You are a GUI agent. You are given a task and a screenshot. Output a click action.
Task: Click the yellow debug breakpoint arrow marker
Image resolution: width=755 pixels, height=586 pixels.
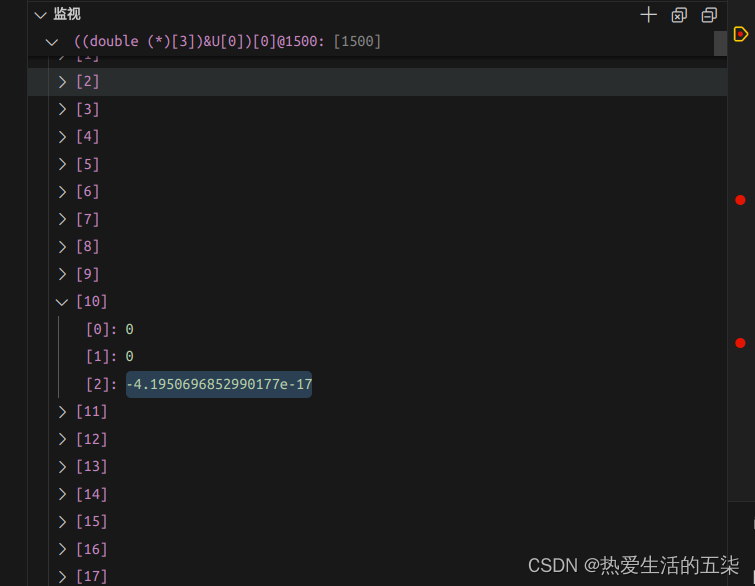pos(741,34)
